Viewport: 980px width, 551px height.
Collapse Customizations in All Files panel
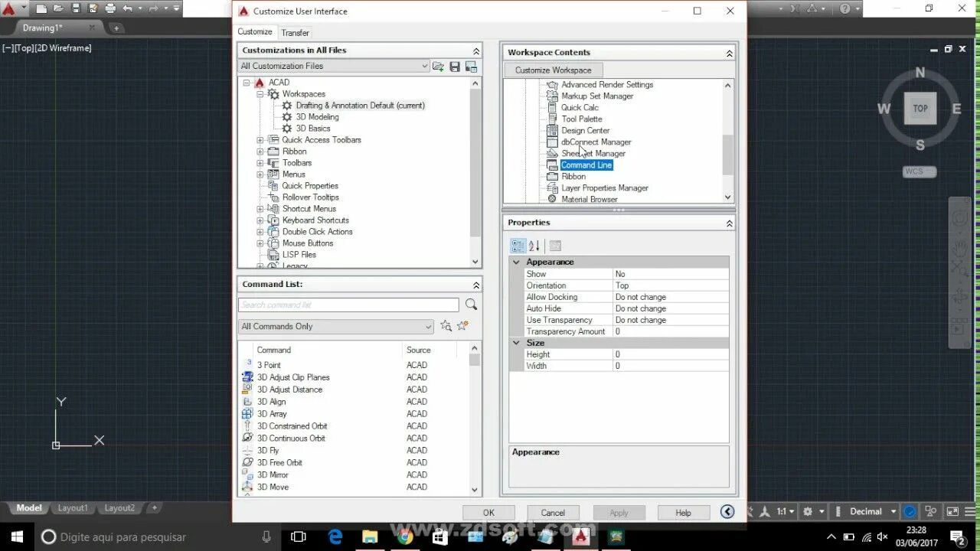coord(475,51)
